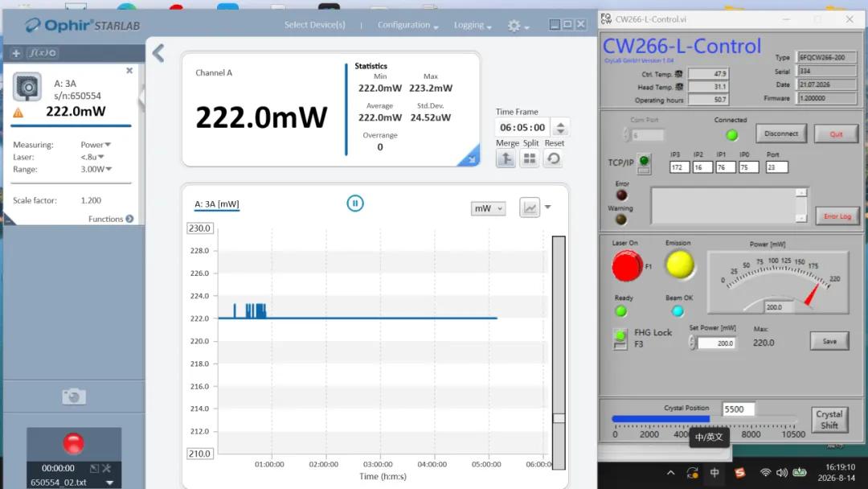Open the Logging menu
The width and height of the screenshot is (868, 489).
(x=473, y=25)
